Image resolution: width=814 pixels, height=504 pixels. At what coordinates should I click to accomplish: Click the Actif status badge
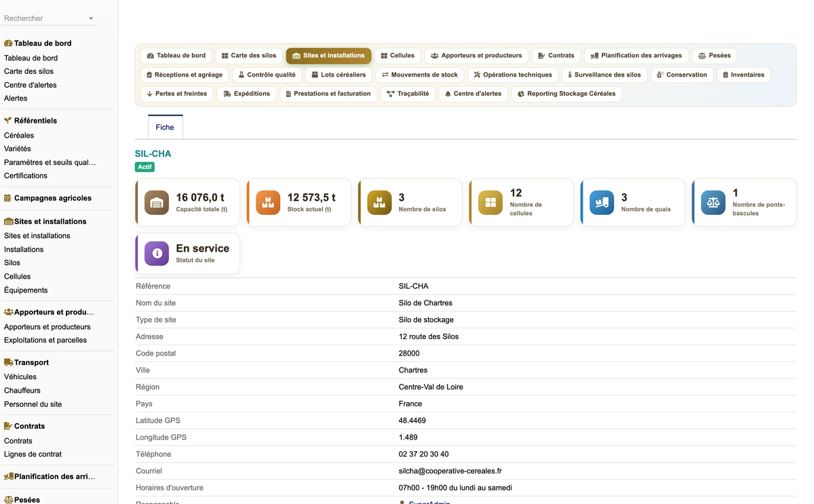click(x=144, y=167)
